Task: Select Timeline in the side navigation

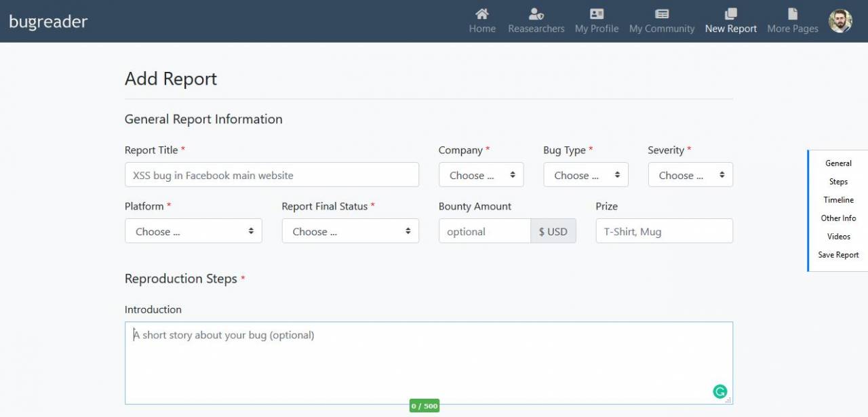Action: coord(838,200)
